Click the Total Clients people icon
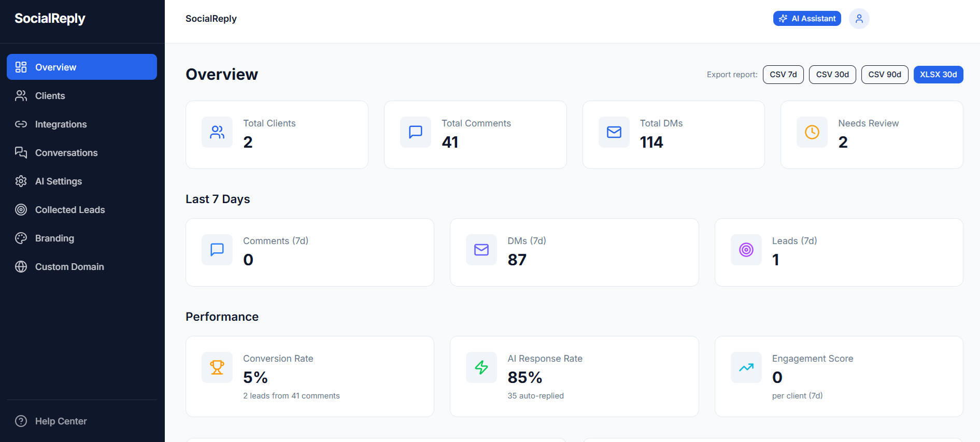The width and height of the screenshot is (980, 442). pos(217,132)
